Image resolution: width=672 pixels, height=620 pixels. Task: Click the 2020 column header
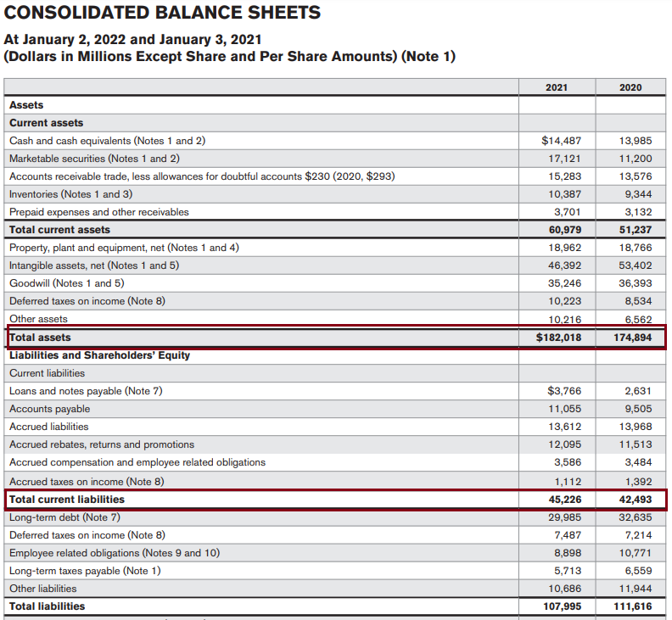(x=630, y=87)
